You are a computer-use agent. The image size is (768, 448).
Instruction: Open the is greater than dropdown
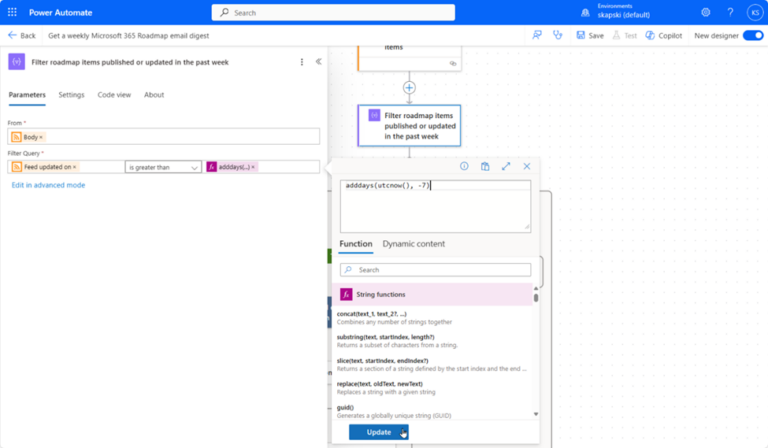click(x=163, y=167)
